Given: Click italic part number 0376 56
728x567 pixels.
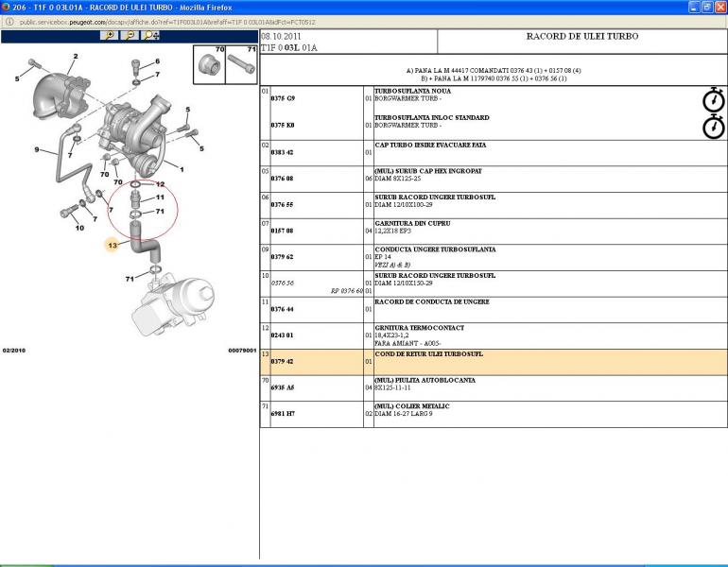Looking at the screenshot, I should point(283,283).
